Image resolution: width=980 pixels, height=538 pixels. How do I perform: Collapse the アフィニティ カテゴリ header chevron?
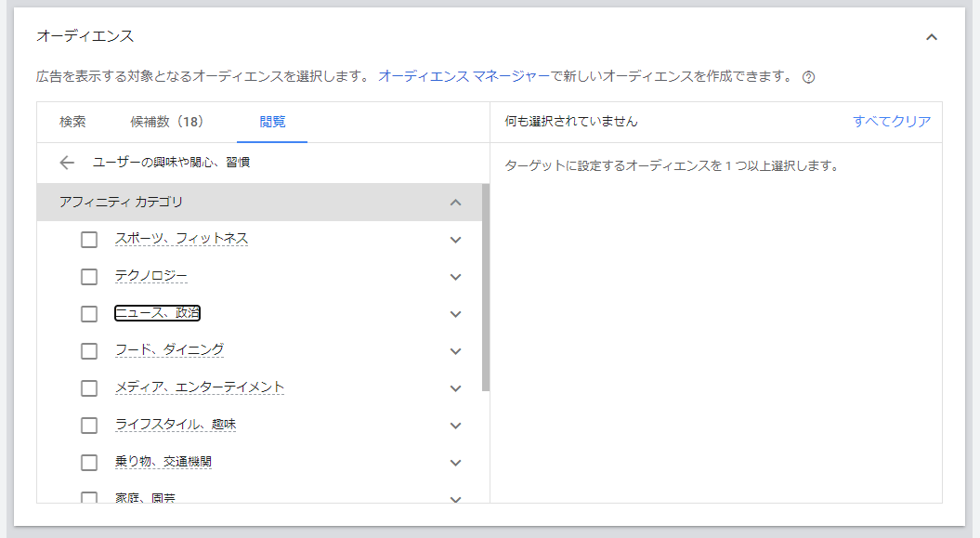click(x=455, y=203)
